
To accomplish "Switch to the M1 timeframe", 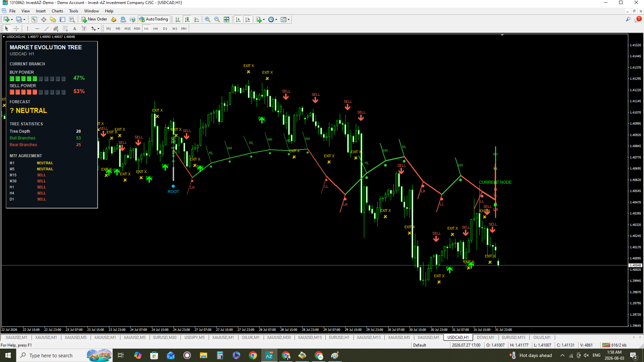I will [109, 28].
